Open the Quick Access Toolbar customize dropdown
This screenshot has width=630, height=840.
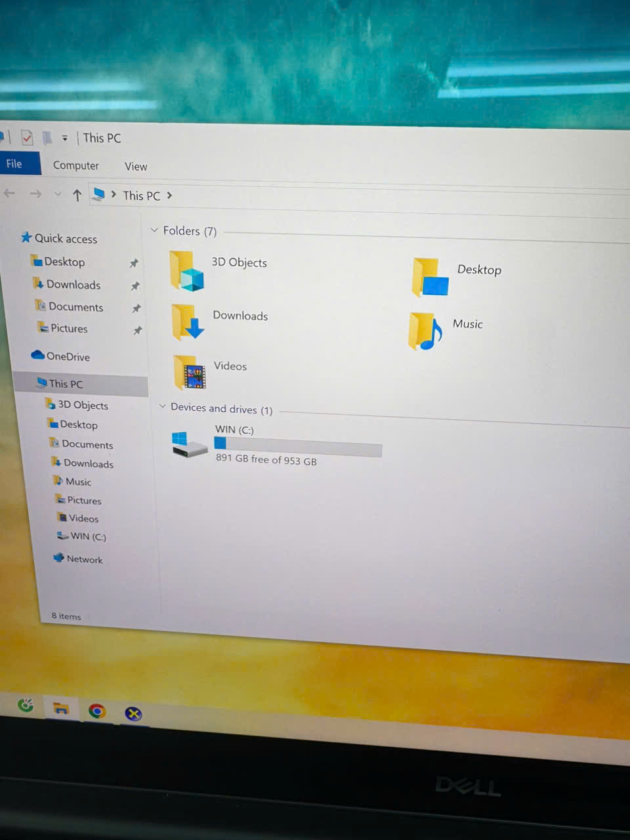[x=64, y=138]
